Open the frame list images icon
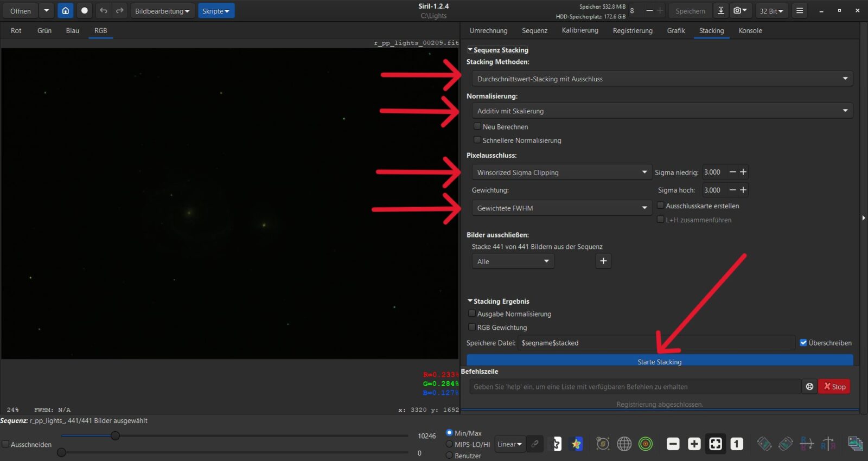This screenshot has height=461, width=868. (x=856, y=444)
